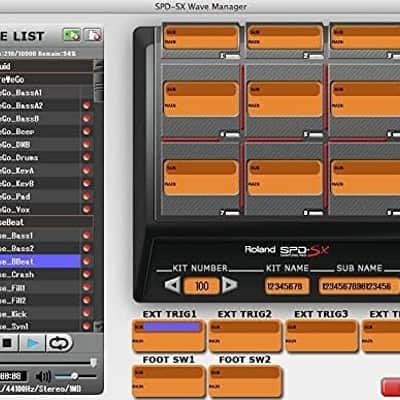400x400 pixels.
Task: Click the red icon on the Bass2 row
Action: coord(87,248)
